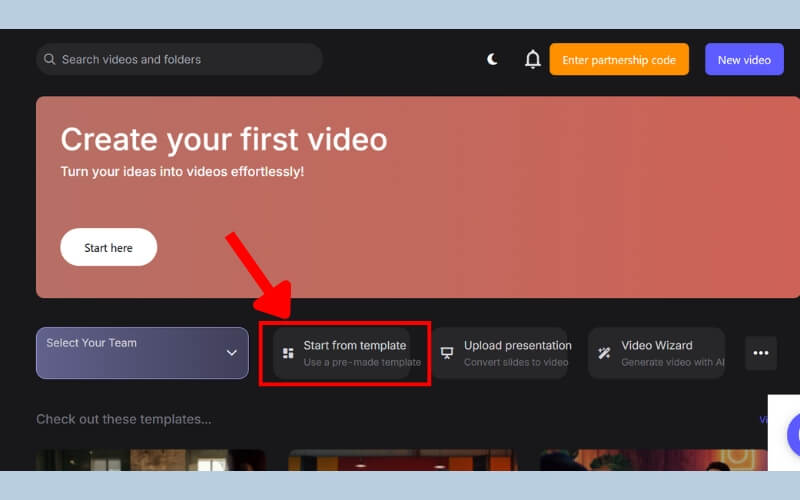The height and width of the screenshot is (500, 800).
Task: Open the chat widget at the right edge
Action: tap(792, 433)
